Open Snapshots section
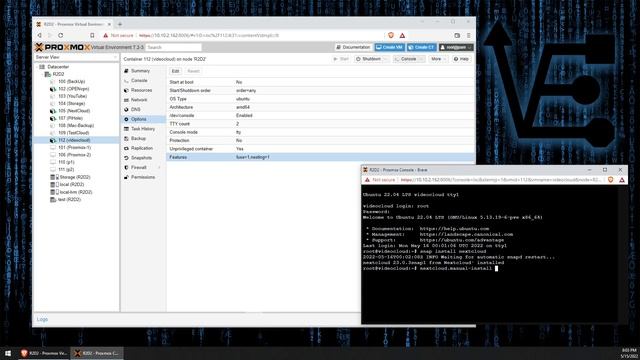 141,158
